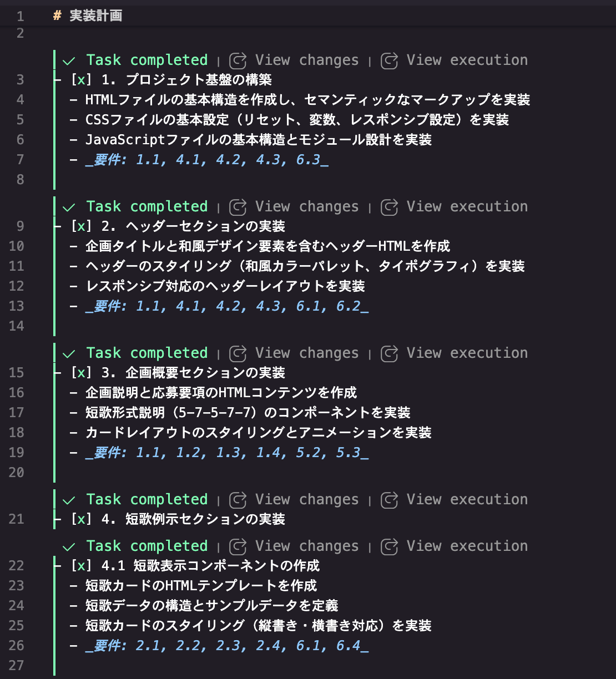Viewport: 616px width, 679px height.
Task: Place cursor in the 実装計画 heading
Action: [x=95, y=16]
